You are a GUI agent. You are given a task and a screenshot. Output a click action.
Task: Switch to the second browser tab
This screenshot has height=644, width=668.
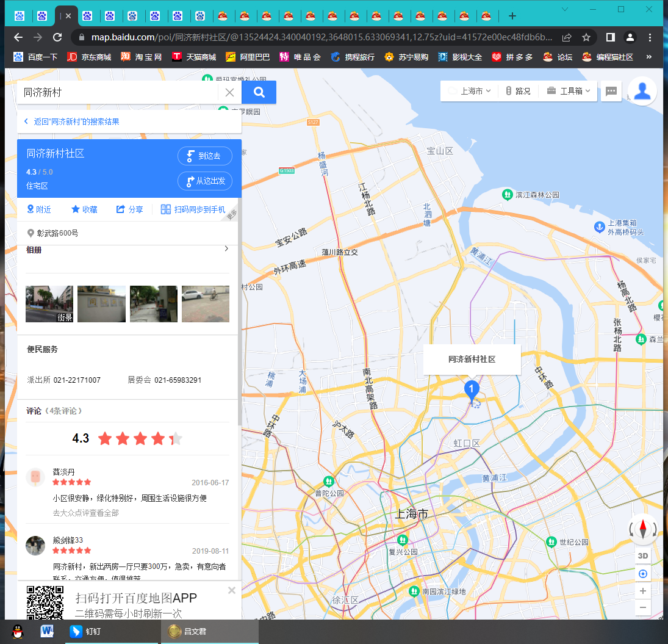41,16
